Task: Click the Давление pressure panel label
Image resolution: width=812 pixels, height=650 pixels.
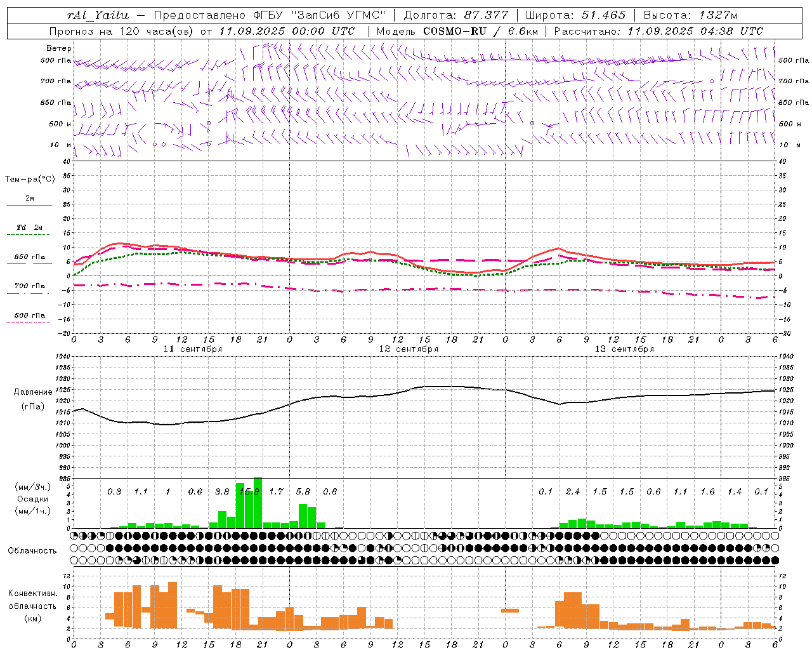Action: click(x=33, y=392)
